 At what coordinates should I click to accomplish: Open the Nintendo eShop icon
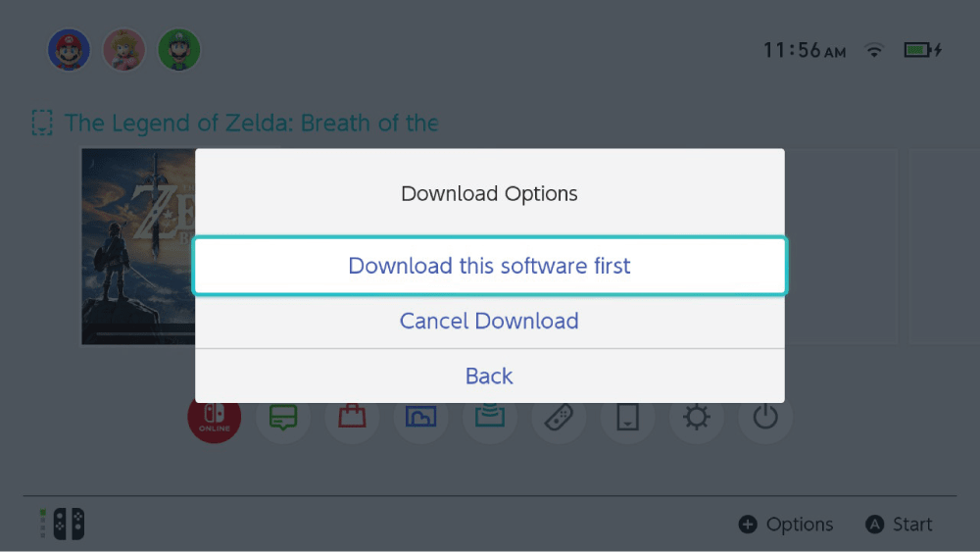[x=352, y=418]
